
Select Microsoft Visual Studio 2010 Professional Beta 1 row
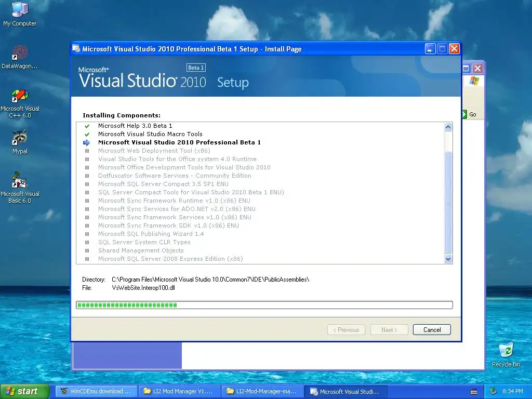coord(179,142)
